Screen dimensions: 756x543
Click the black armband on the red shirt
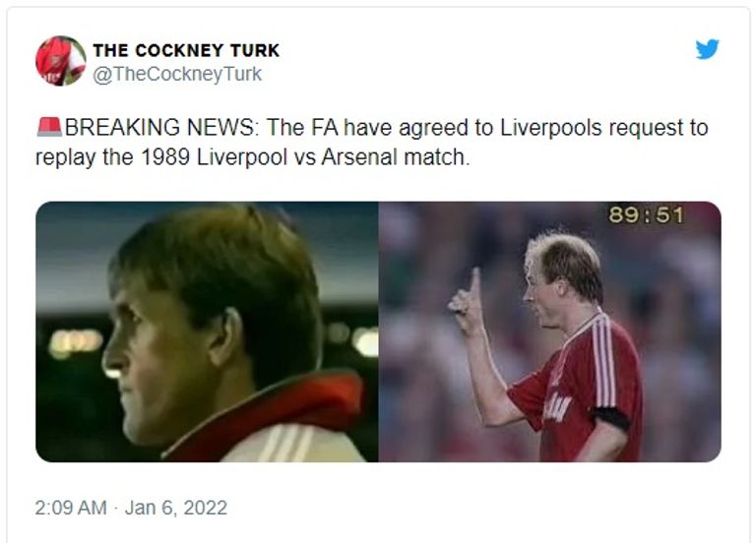coord(611,417)
